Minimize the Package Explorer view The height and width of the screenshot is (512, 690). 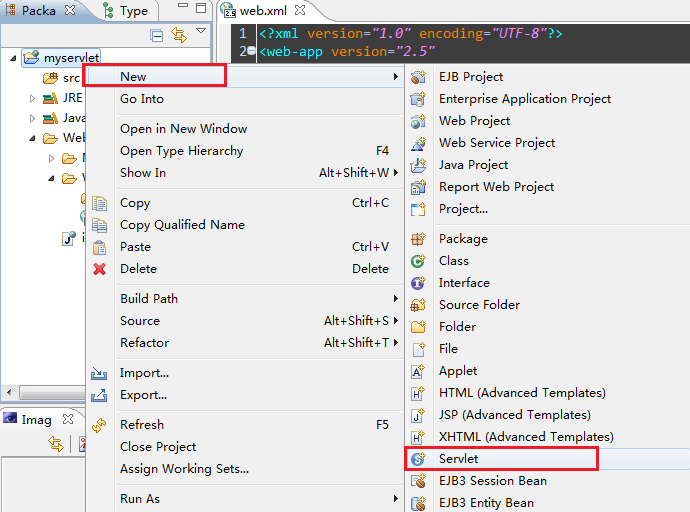pos(183,6)
